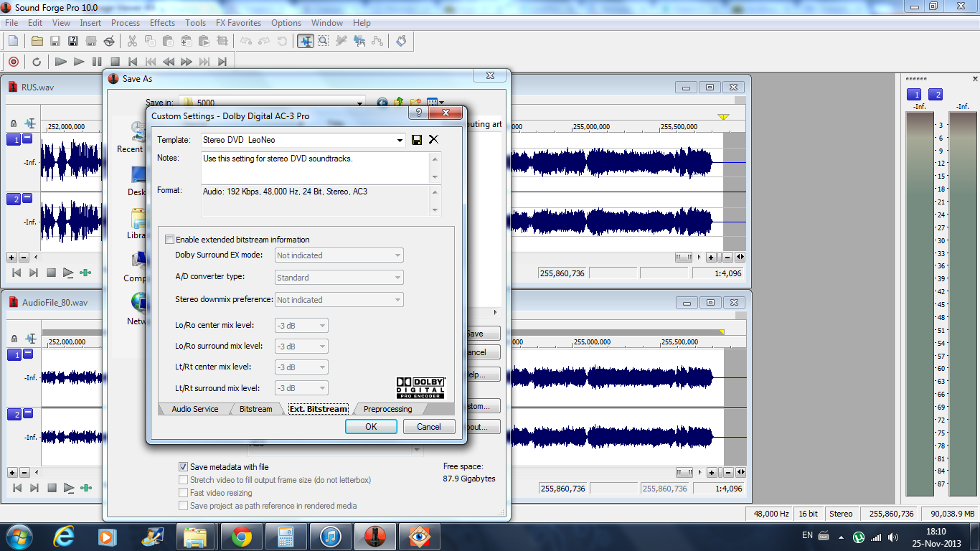Toggle channel 1 in AudioFile_80.wav
Viewport: 980px width, 551px height.
click(x=14, y=355)
